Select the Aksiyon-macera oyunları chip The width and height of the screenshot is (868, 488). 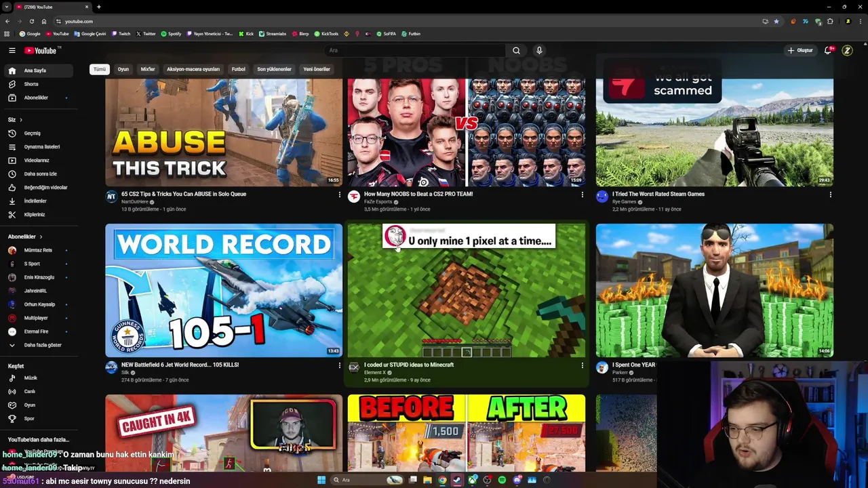(x=193, y=69)
